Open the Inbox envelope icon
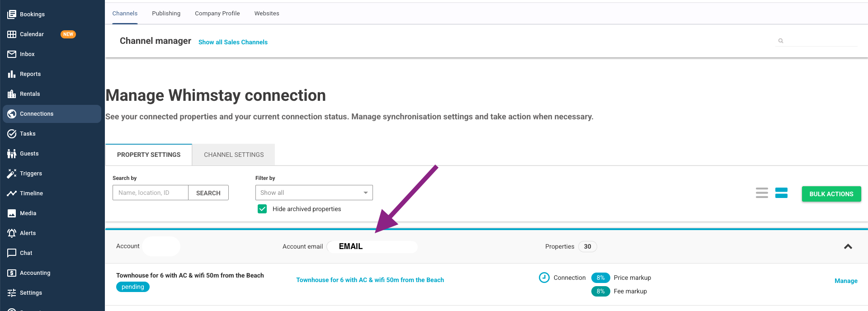The image size is (868, 311). (x=12, y=54)
